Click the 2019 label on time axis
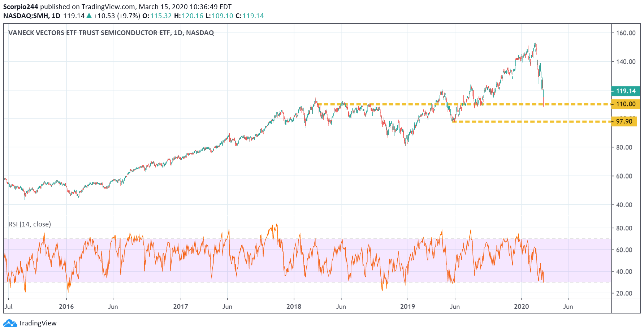 (x=408, y=307)
